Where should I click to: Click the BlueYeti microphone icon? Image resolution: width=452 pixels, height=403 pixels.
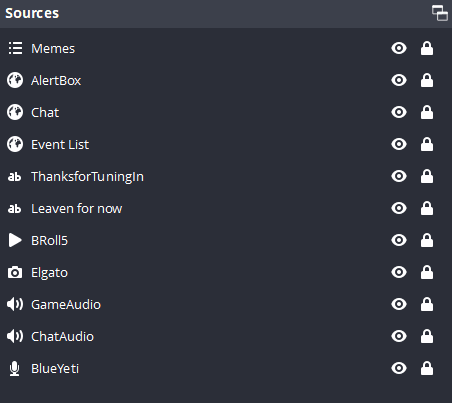14,369
